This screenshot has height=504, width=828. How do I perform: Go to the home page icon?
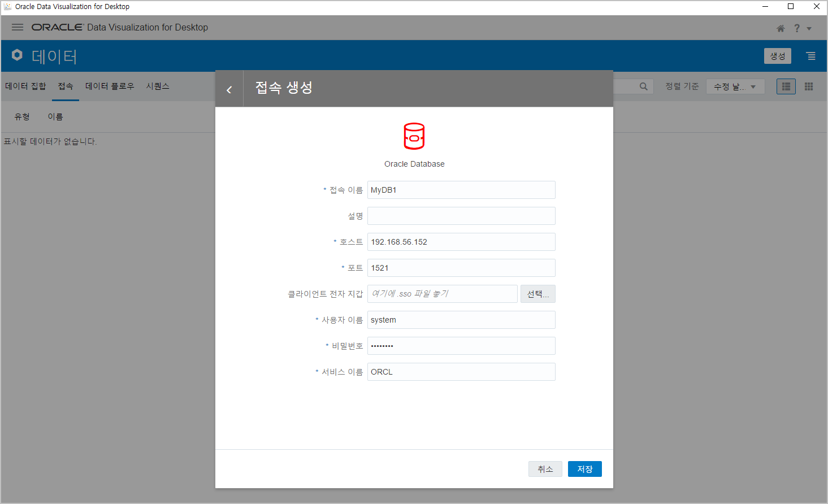(x=781, y=28)
